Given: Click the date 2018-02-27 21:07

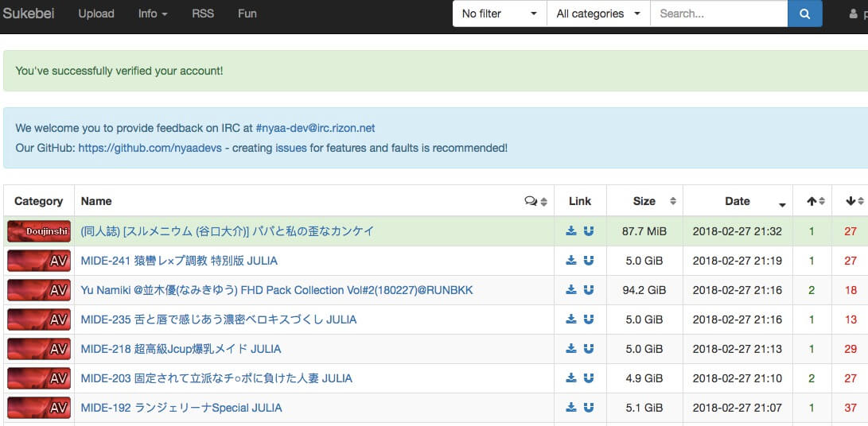Looking at the screenshot, I should tap(738, 408).
